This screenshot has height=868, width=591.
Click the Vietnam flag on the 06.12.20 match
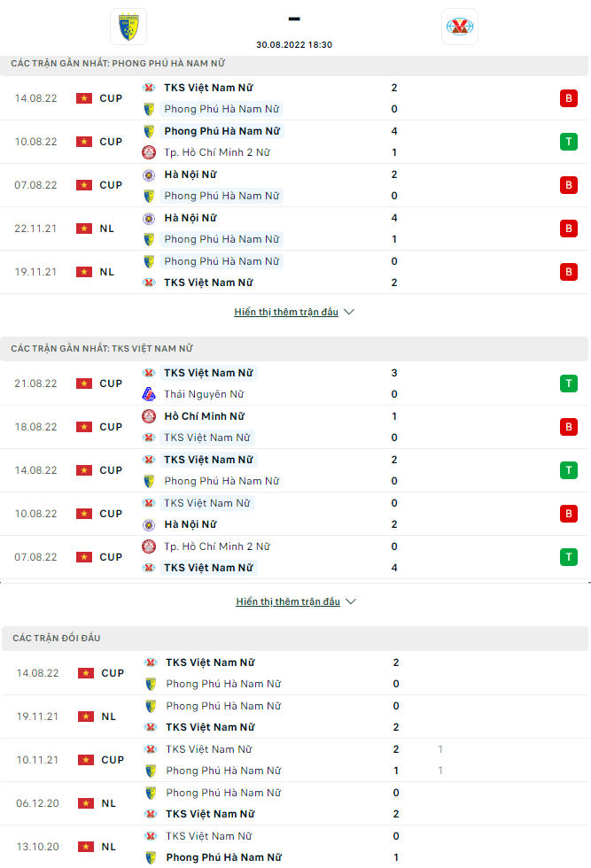coord(86,803)
